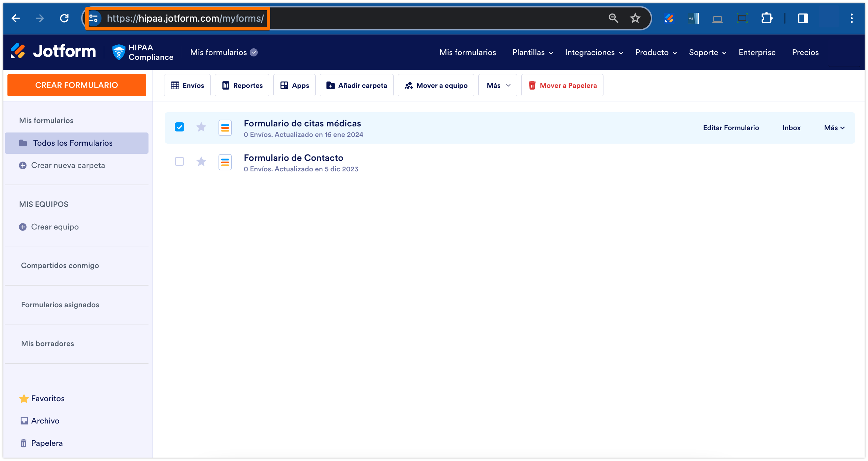Favorite Formulario de Contacto with star
868x461 pixels.
pyautogui.click(x=201, y=162)
